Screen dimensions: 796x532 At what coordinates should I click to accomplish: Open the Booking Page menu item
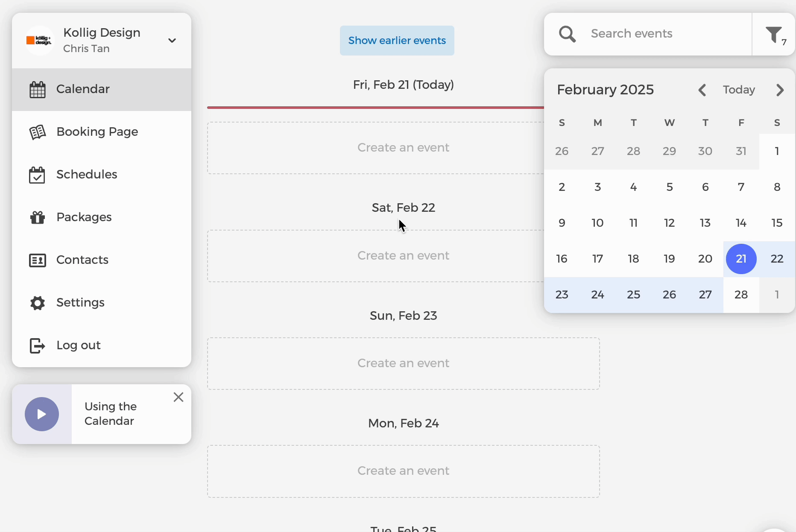[x=102, y=132]
